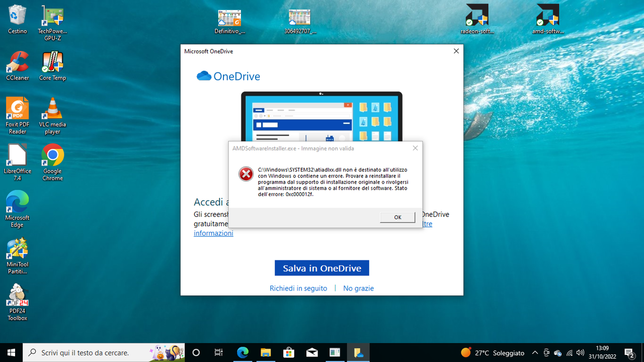Screen dimensions: 644x362
Task: Click the red error icon in dialog
Action: pos(246,174)
